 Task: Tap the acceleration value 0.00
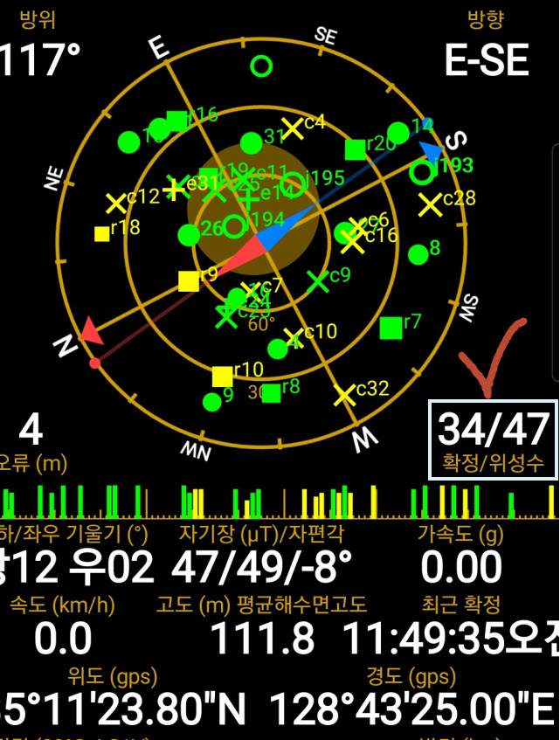(461, 567)
